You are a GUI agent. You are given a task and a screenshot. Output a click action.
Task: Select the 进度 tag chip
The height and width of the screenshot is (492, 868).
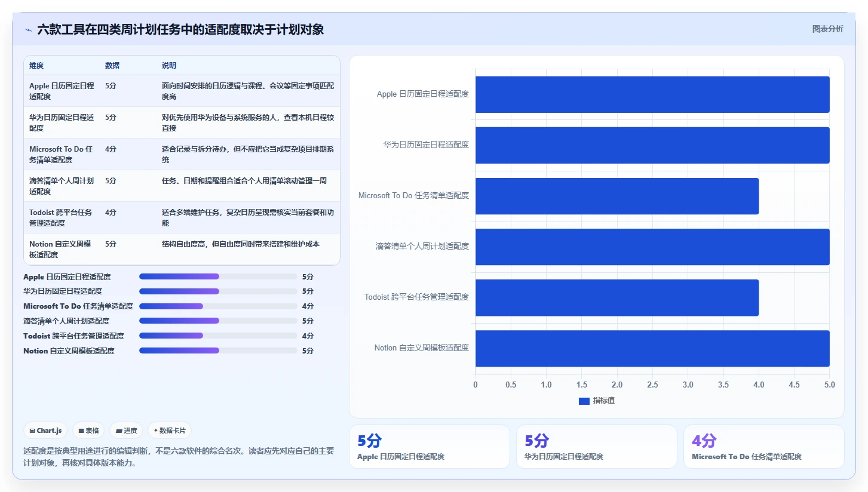pyautogui.click(x=126, y=430)
